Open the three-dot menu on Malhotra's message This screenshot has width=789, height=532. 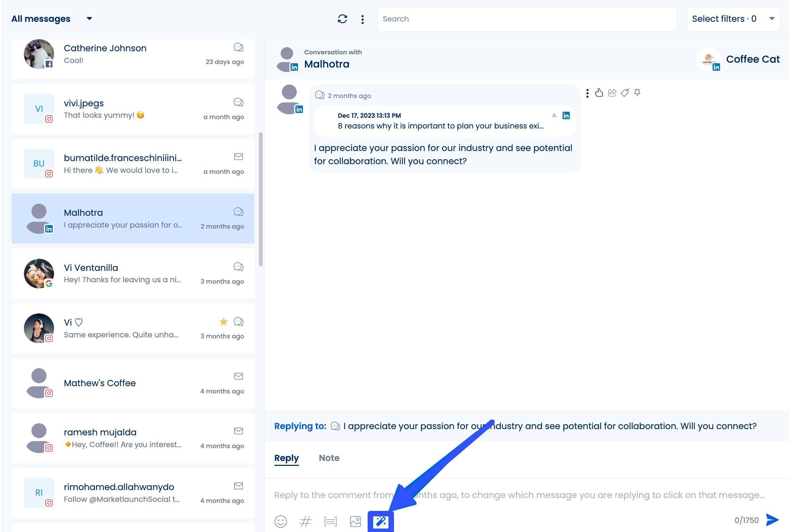[x=587, y=93]
